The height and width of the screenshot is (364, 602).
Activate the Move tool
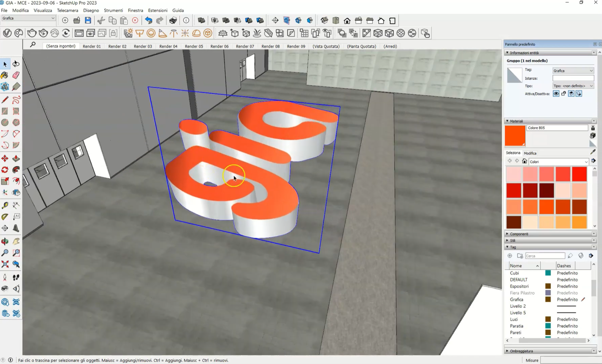(5, 159)
